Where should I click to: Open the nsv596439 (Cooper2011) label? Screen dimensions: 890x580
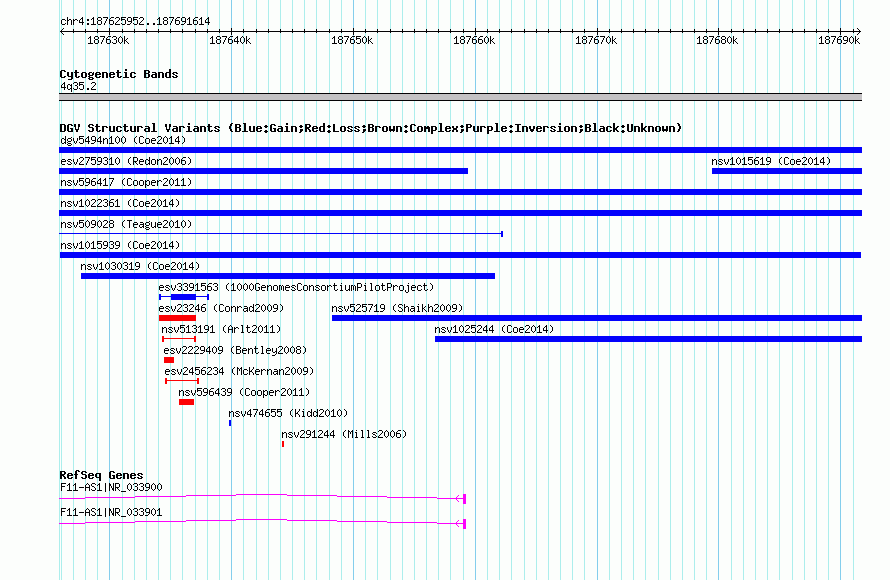244,392
